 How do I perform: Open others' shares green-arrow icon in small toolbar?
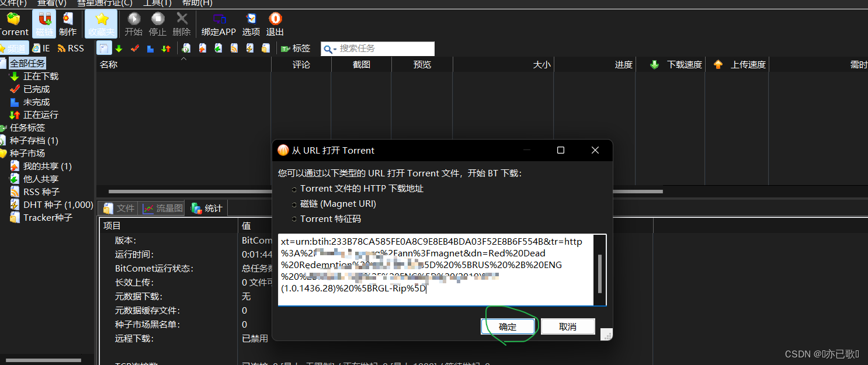[x=218, y=48]
